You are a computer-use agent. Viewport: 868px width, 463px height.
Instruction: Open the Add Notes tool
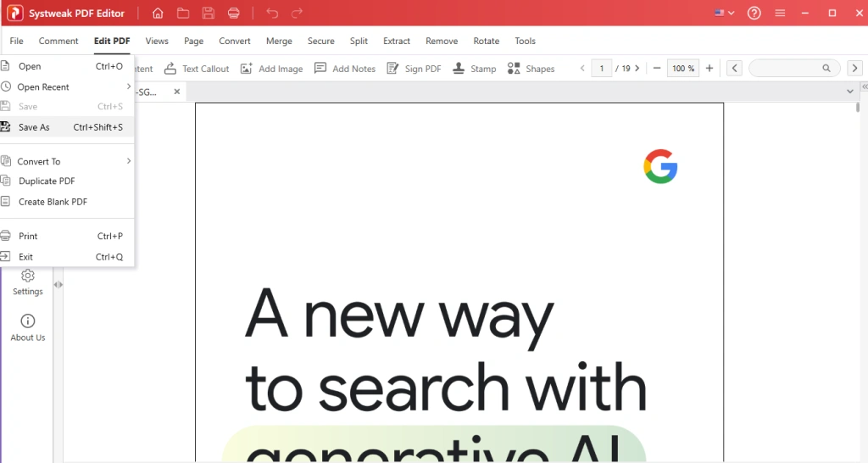coord(345,69)
